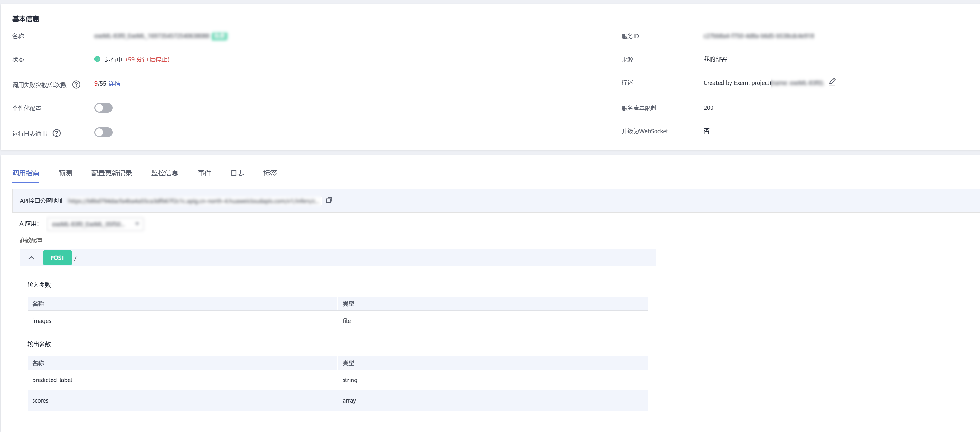The height and width of the screenshot is (432, 980).
Task: Toggle the 个性化配置 switch
Action: [103, 108]
